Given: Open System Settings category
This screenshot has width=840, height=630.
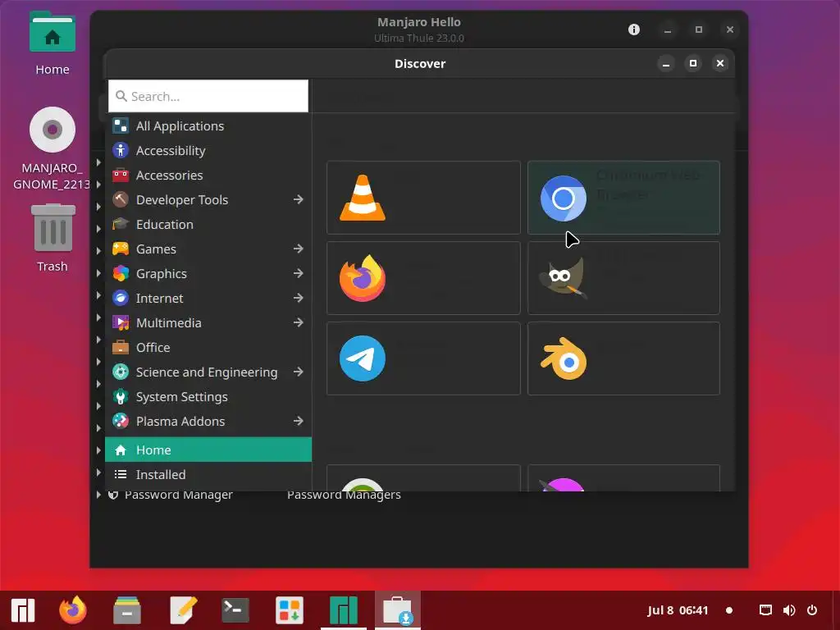Looking at the screenshot, I should coord(208,397).
